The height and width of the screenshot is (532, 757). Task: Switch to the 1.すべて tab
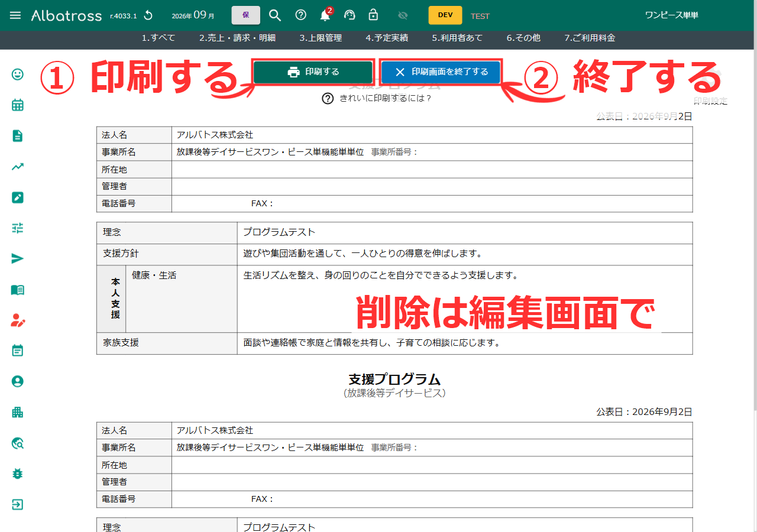158,38
